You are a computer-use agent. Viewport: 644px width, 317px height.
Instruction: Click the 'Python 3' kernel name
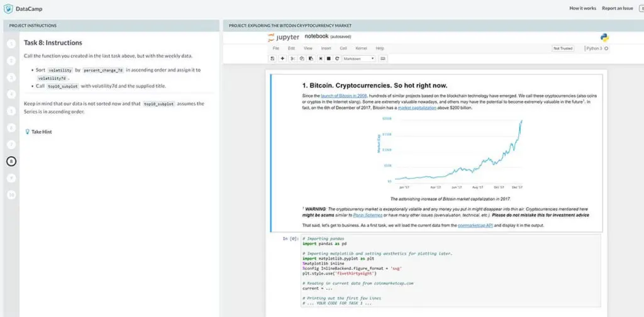point(594,48)
